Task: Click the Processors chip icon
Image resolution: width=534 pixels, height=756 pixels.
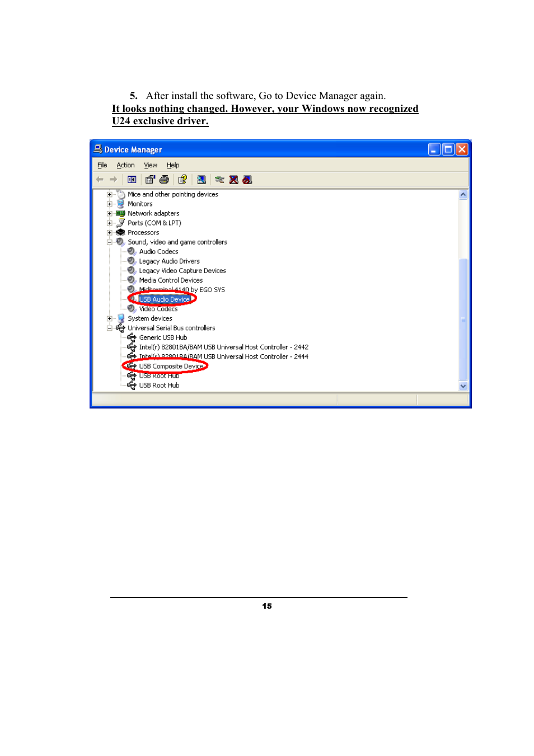Action: coord(120,232)
